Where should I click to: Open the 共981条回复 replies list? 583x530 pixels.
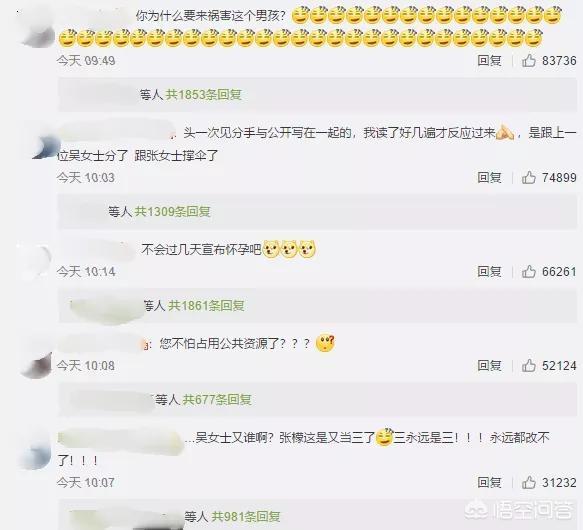(246, 516)
